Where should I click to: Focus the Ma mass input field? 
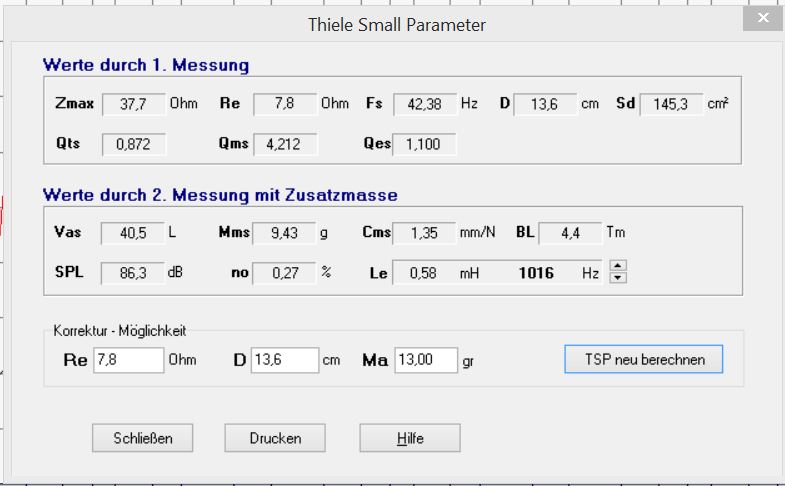426,360
